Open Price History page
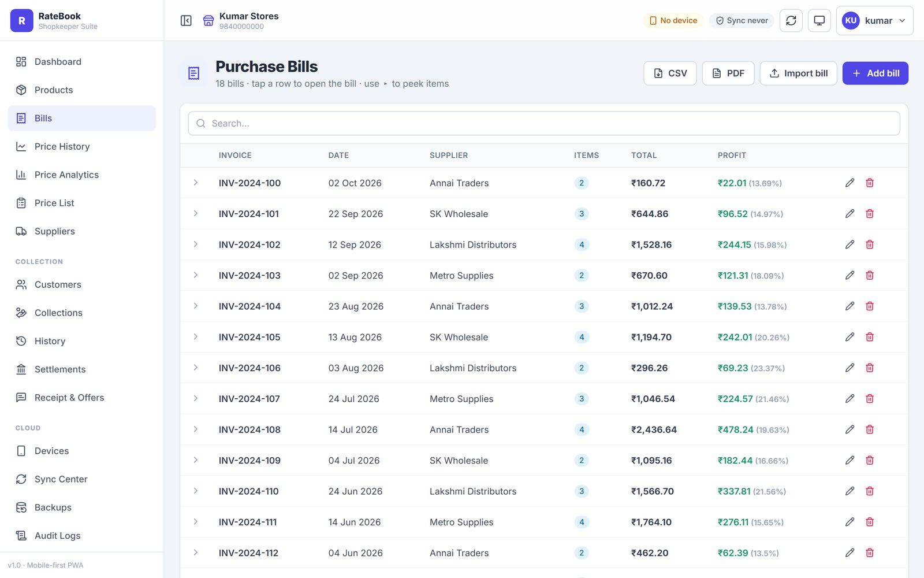 coord(81,147)
